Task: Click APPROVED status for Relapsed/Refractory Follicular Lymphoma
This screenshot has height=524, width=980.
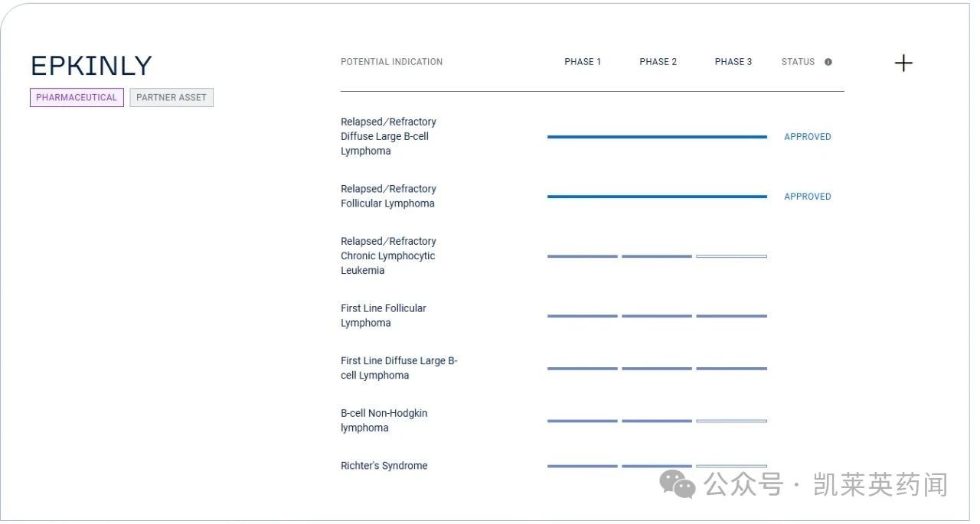Action: pos(808,197)
